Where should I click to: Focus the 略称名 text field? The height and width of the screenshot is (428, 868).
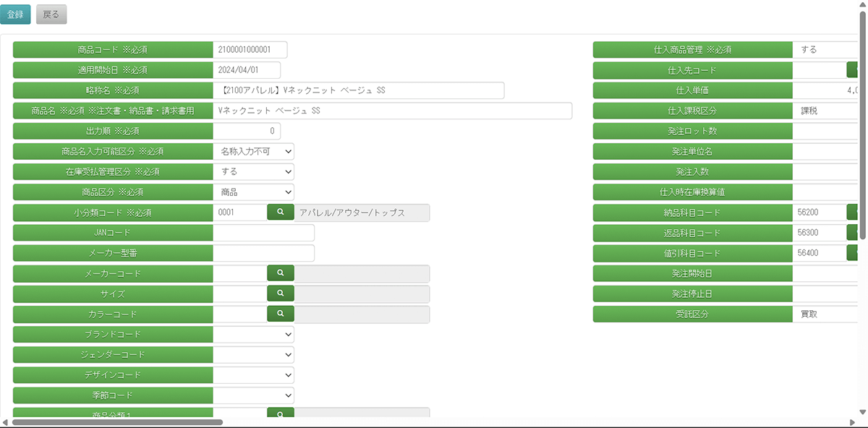pos(359,90)
